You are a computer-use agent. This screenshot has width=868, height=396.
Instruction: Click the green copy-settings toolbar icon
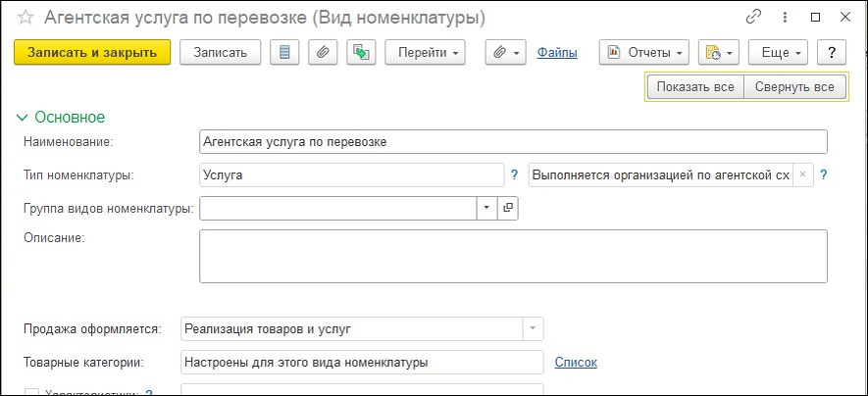pos(361,53)
